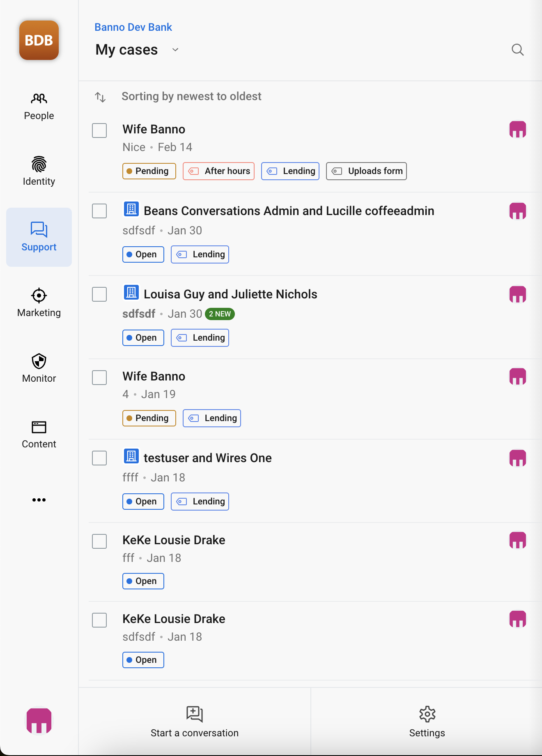This screenshot has height=756, width=542.
Task: Open the People section
Action: [x=39, y=107]
